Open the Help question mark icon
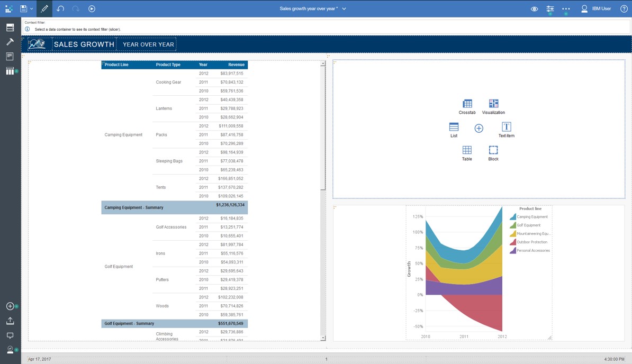Screen dimensions: 632x364 [624, 8]
